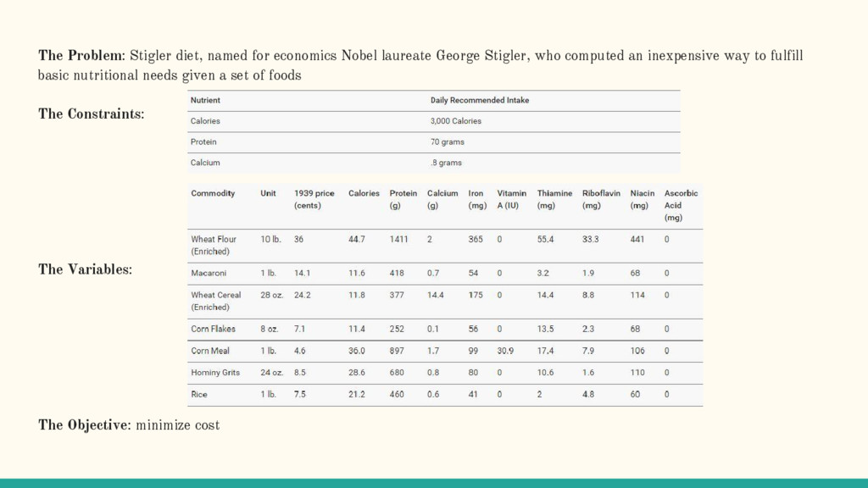This screenshot has width=868, height=488.
Task: Click the "The Objective" label
Action: [84, 424]
